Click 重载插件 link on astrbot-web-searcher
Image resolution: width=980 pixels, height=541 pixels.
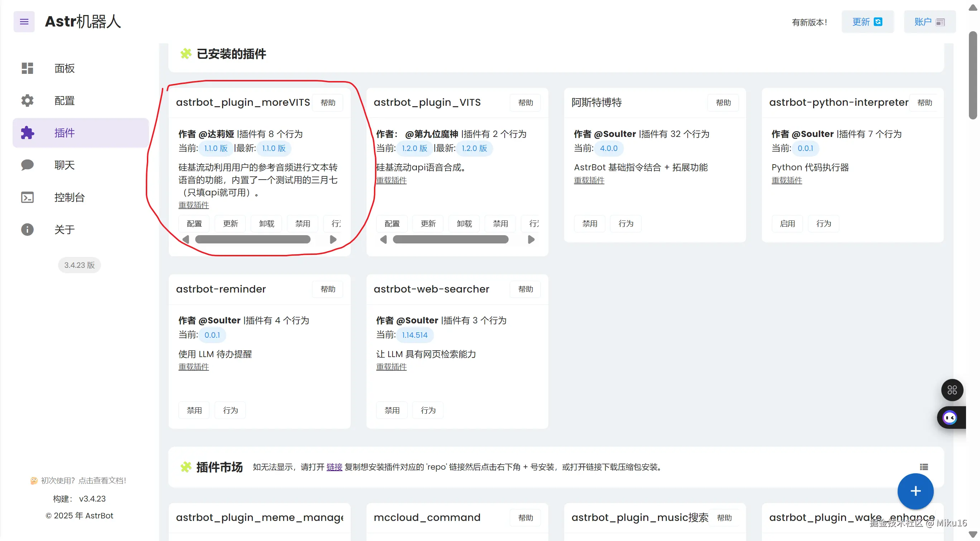coord(391,367)
